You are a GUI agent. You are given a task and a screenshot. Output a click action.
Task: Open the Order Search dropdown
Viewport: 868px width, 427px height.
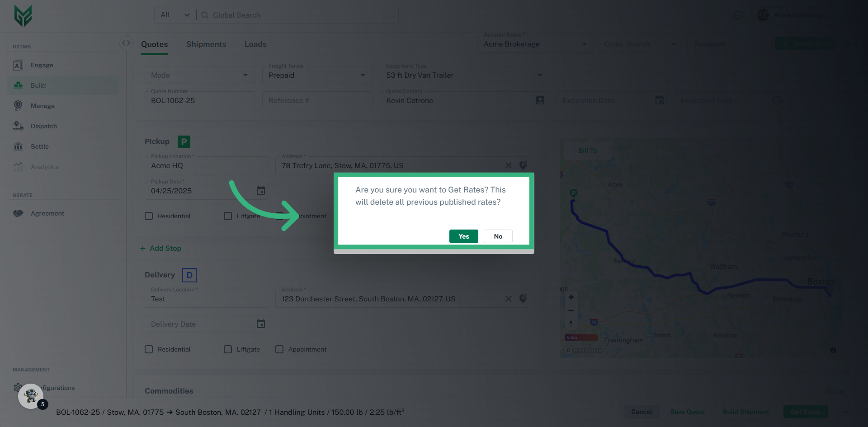coord(640,44)
